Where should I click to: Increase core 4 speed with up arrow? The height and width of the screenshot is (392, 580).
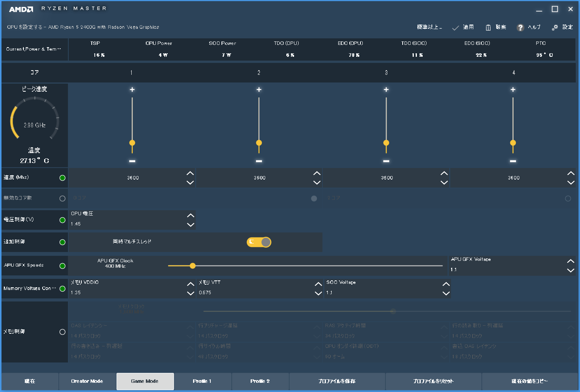[571, 173]
